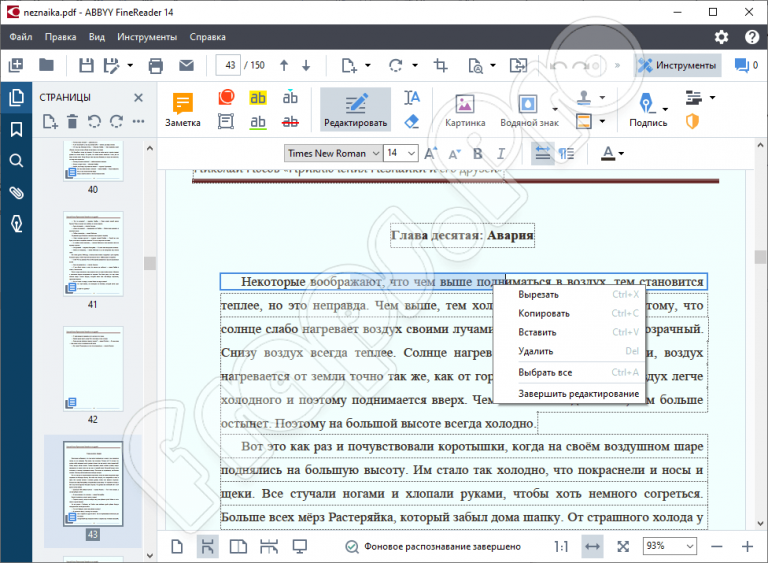Toggle the Инструменты tools panel
This screenshot has height=563, width=768.
677,66
